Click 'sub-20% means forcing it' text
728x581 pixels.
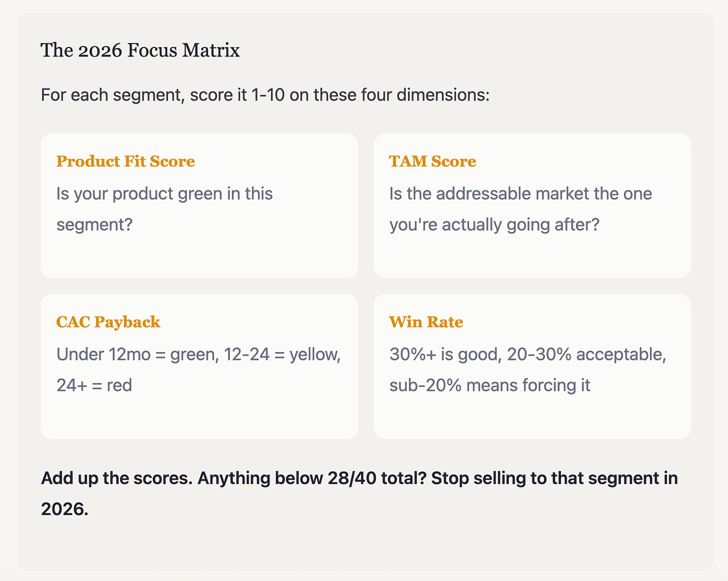(489, 385)
